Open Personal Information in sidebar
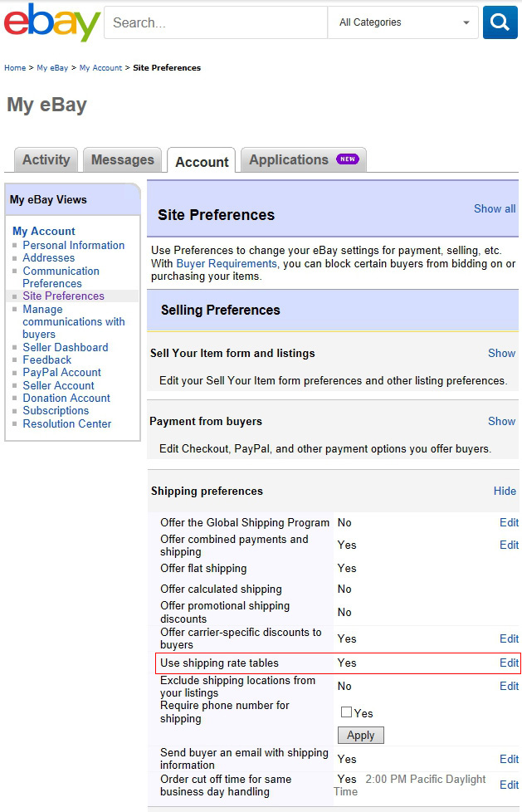The image size is (522, 812). point(74,245)
